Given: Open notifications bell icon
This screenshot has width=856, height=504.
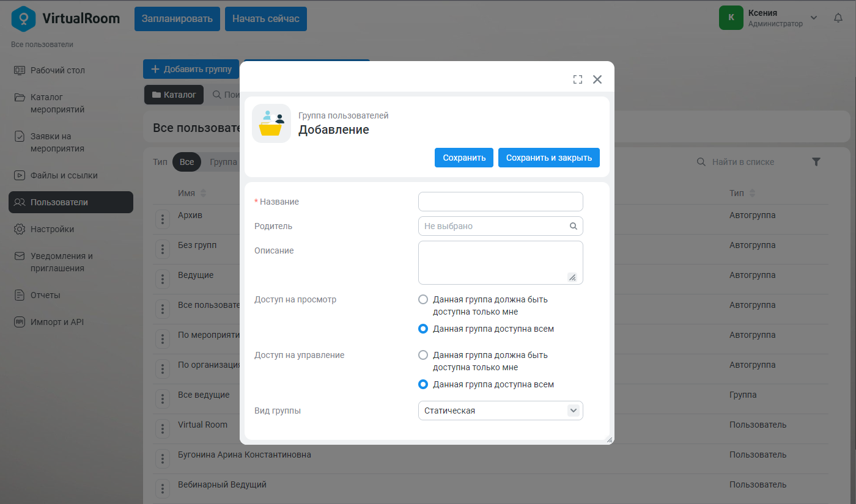Looking at the screenshot, I should tap(838, 18).
